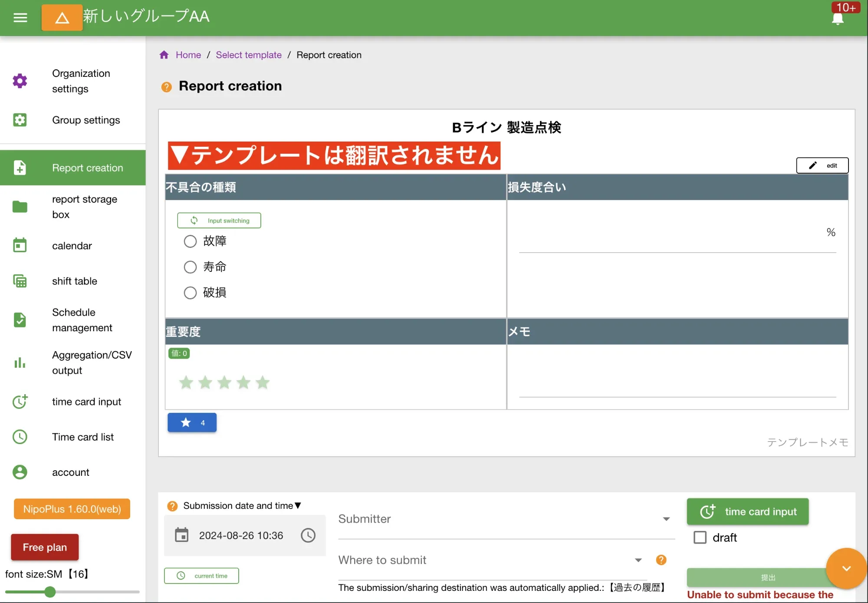Screen dimensions: 868x603
Task: Expand the Submission date and time section
Action: point(297,505)
